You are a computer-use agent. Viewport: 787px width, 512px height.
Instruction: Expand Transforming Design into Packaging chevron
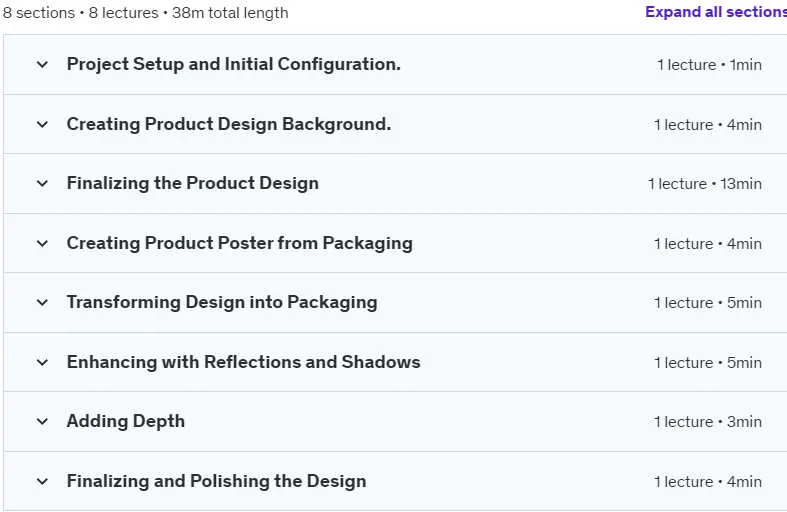[43, 303]
